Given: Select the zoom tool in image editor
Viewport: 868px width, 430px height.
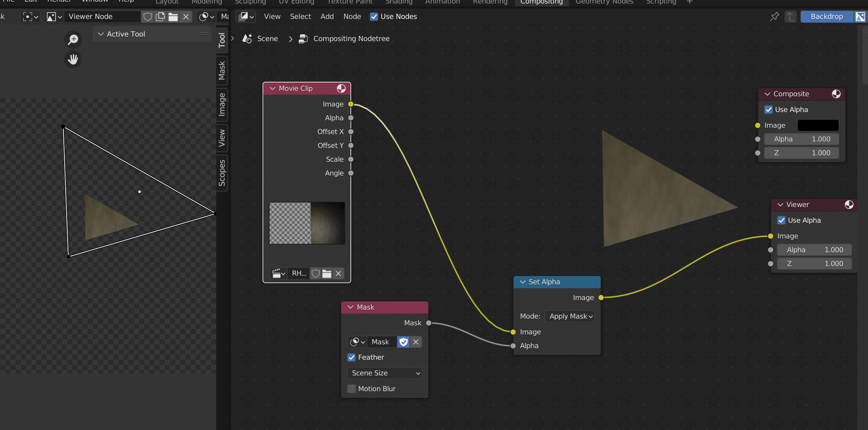Looking at the screenshot, I should (73, 39).
